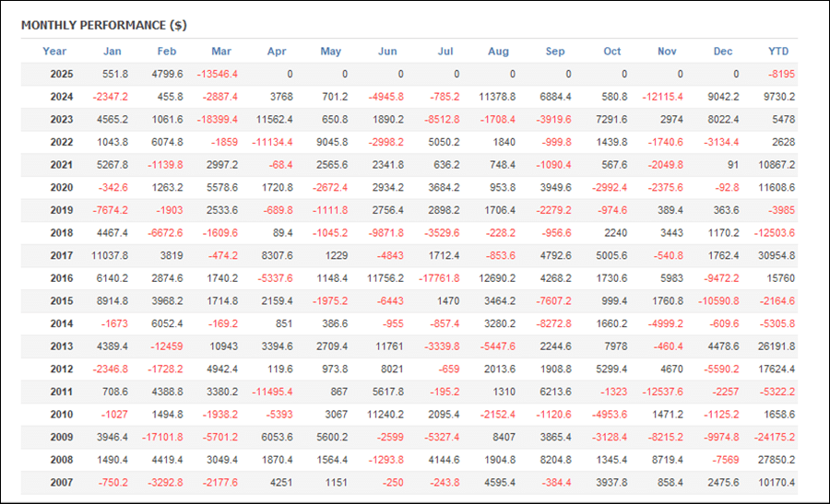Select the 2010 year row label
The image size is (830, 504).
[62, 415]
